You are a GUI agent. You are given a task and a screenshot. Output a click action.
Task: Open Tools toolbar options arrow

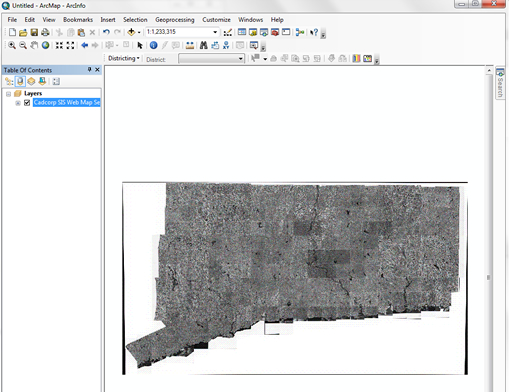263,47
